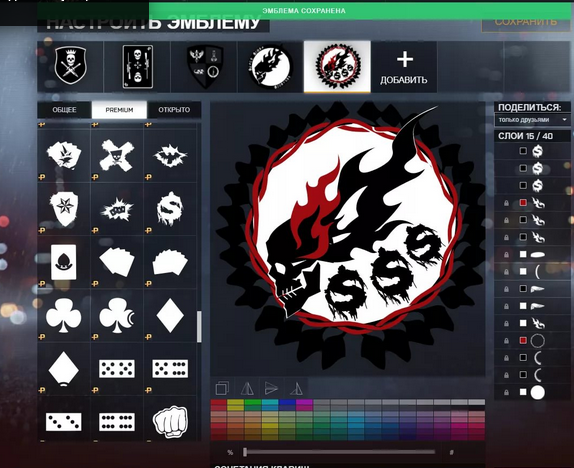Pick the explosion with cards shape
This screenshot has width=574, height=468.
coord(117,209)
